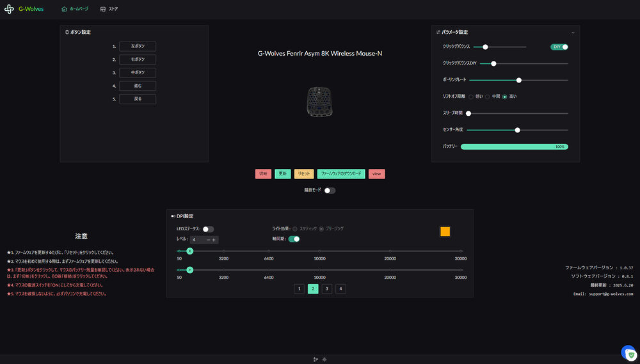Toggle light theme via sun icon
This screenshot has width=640, height=364.
pyautogui.click(x=324, y=360)
